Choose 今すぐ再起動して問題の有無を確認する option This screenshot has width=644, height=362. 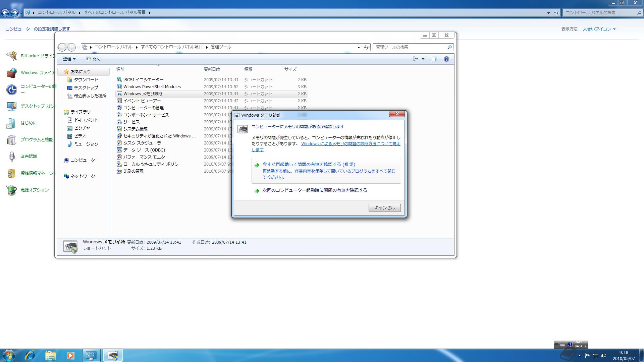click(x=326, y=171)
